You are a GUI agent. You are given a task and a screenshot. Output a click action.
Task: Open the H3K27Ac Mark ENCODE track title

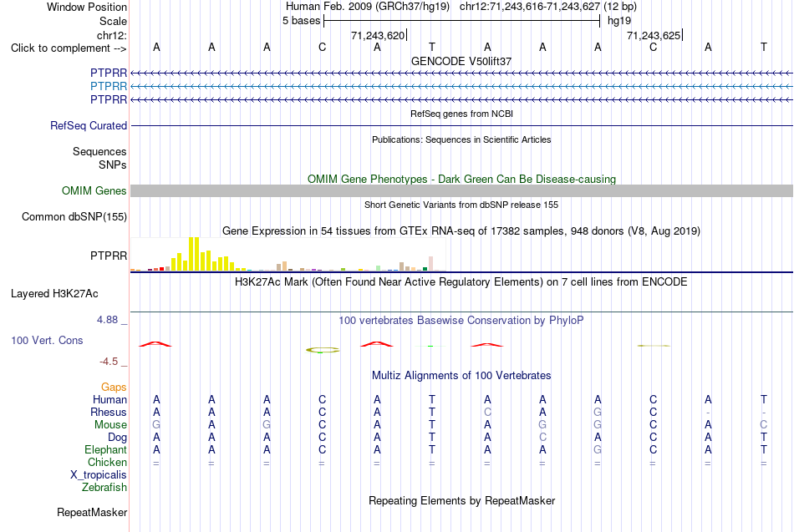(461, 282)
